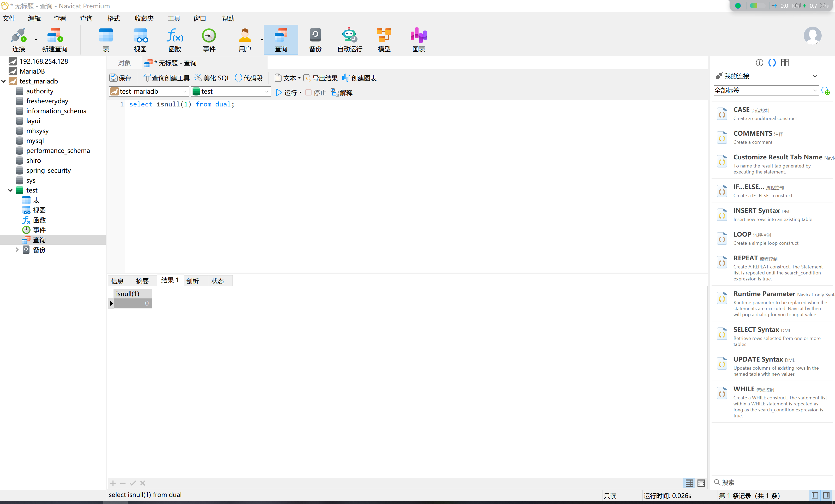This screenshot has width=835, height=504.
Task: Click the Save query button
Action: coord(121,78)
